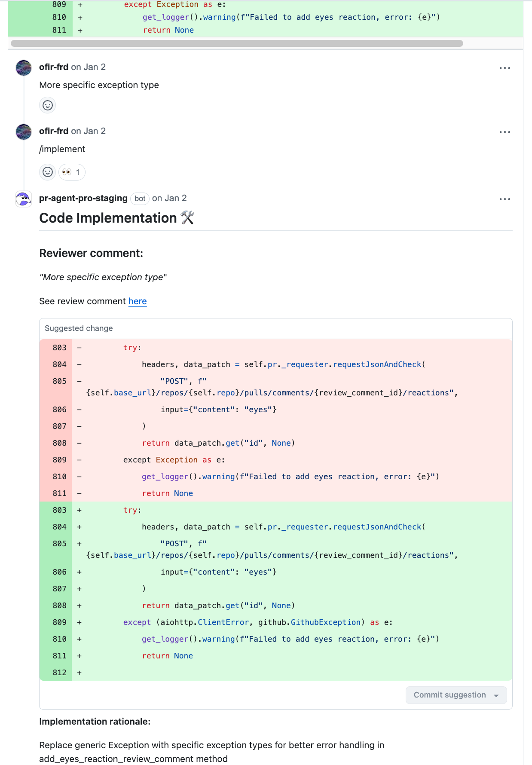This screenshot has width=532, height=765.
Task: Open pr-agent-pro-staging bot profile link
Action: coord(83,198)
